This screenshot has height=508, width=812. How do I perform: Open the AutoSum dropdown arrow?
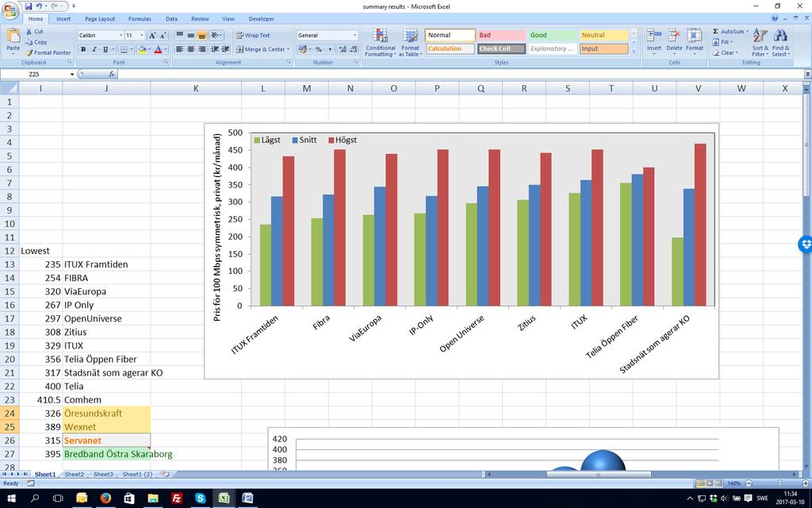[748, 32]
